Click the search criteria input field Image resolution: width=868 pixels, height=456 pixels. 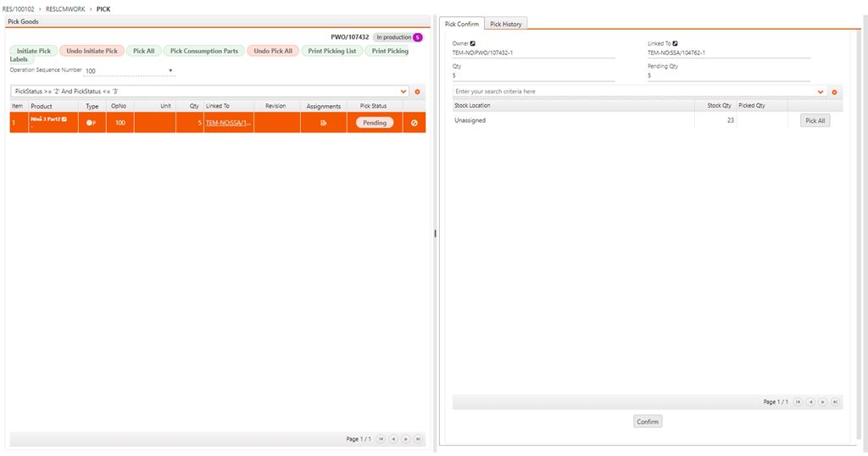(x=632, y=92)
